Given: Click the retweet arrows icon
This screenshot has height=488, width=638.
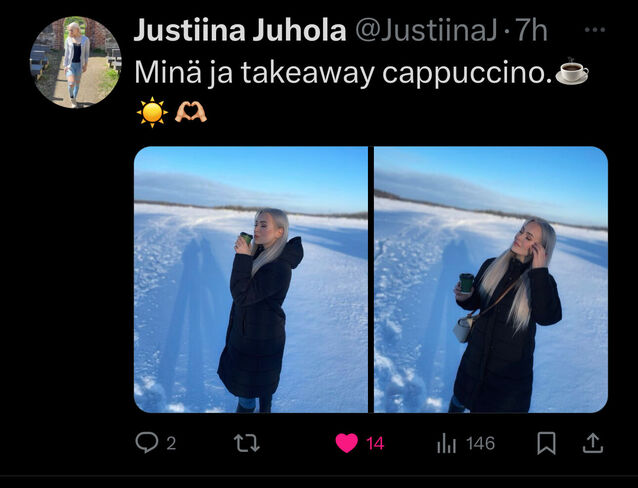Looking at the screenshot, I should click(x=247, y=443).
